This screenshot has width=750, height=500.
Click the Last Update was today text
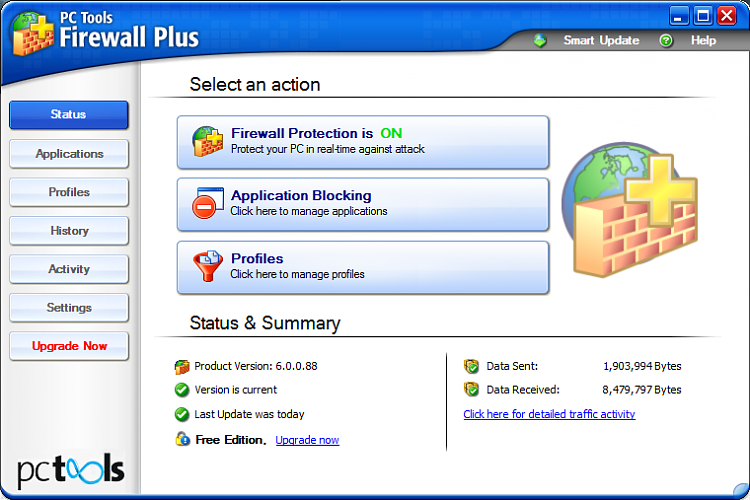[x=249, y=414]
